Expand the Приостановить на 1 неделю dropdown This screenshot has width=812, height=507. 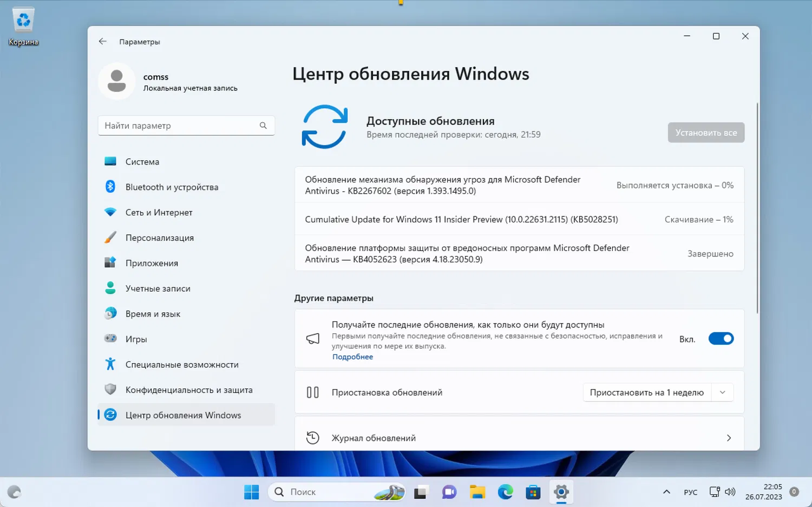[x=722, y=392]
